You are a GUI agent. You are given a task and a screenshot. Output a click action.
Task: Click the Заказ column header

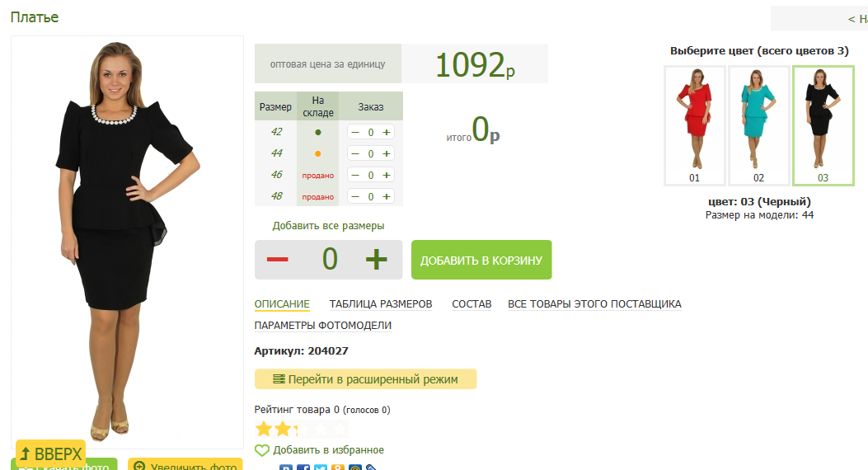[371, 106]
